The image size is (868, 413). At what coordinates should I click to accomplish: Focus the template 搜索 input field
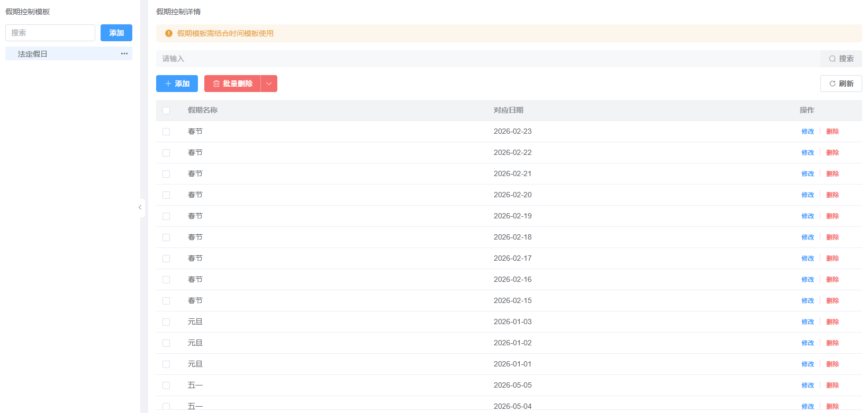50,33
